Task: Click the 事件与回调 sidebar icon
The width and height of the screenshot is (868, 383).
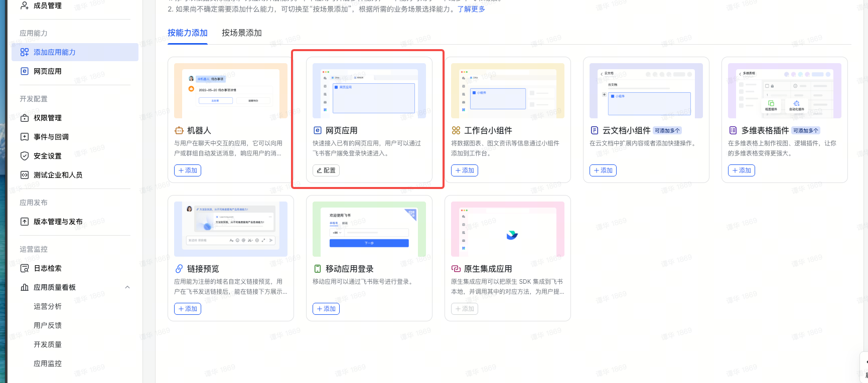Action: tap(24, 137)
